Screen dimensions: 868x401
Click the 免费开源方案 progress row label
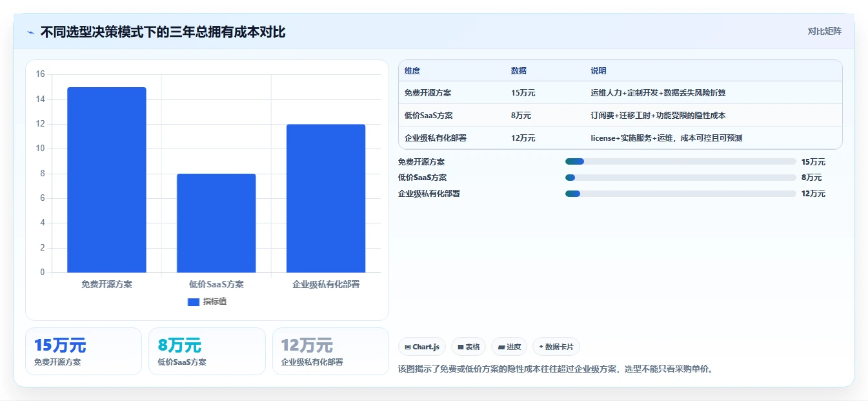pos(421,162)
